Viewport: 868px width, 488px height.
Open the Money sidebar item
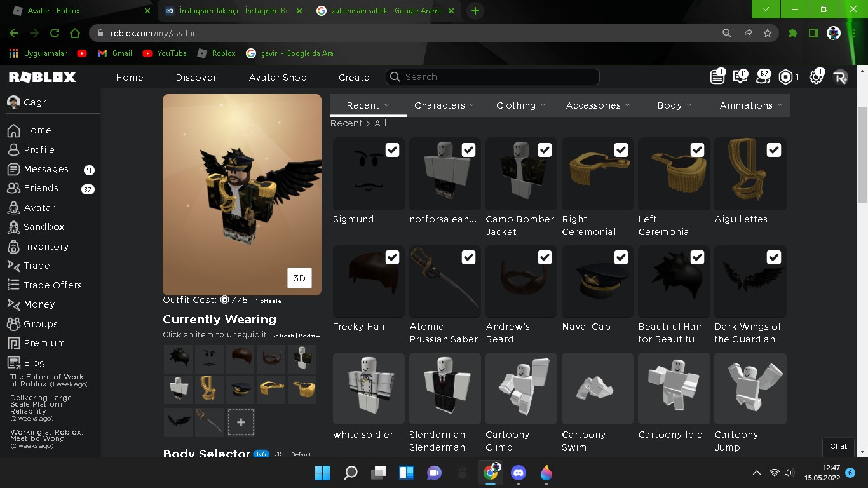pos(31,304)
